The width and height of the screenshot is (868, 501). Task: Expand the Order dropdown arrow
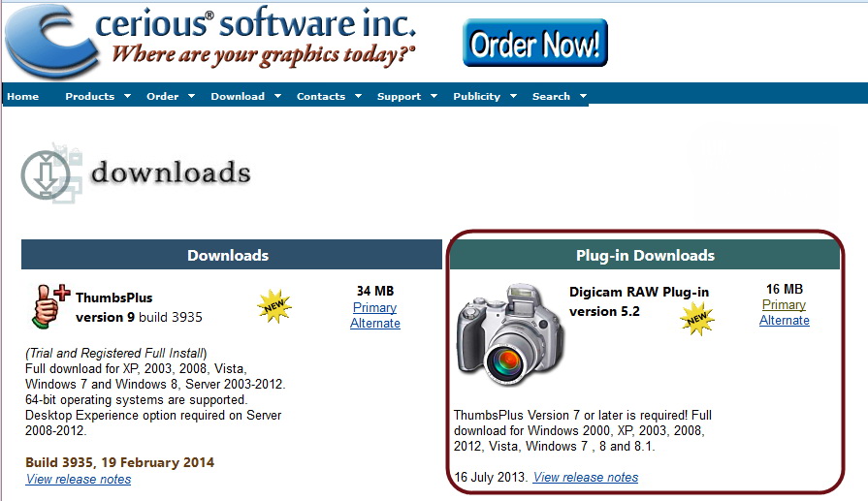coord(191,96)
